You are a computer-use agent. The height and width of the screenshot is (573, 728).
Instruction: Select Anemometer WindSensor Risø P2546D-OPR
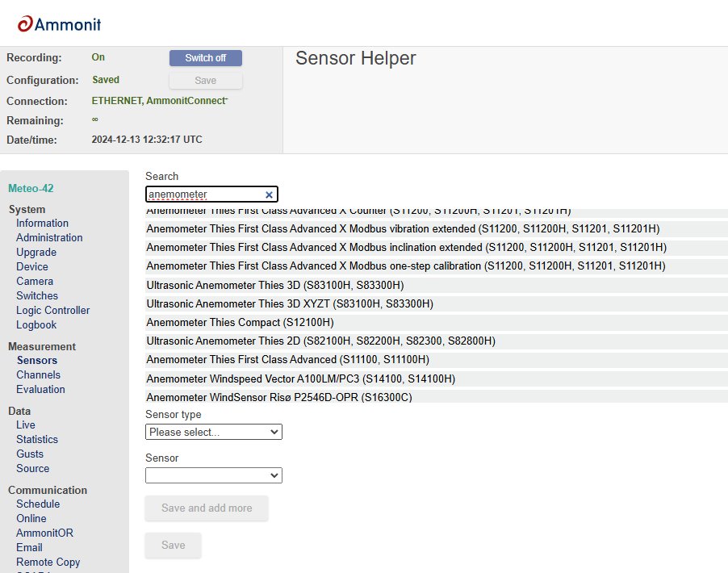pos(437,397)
